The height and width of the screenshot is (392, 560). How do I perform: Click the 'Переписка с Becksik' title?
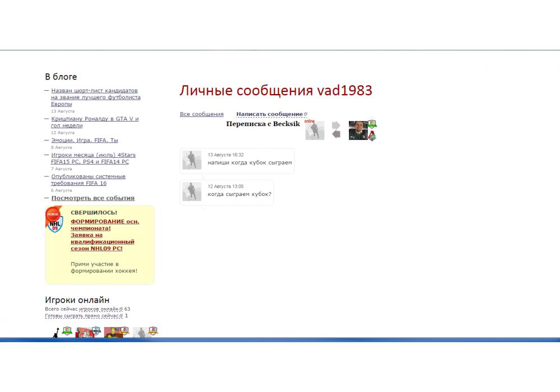click(263, 124)
